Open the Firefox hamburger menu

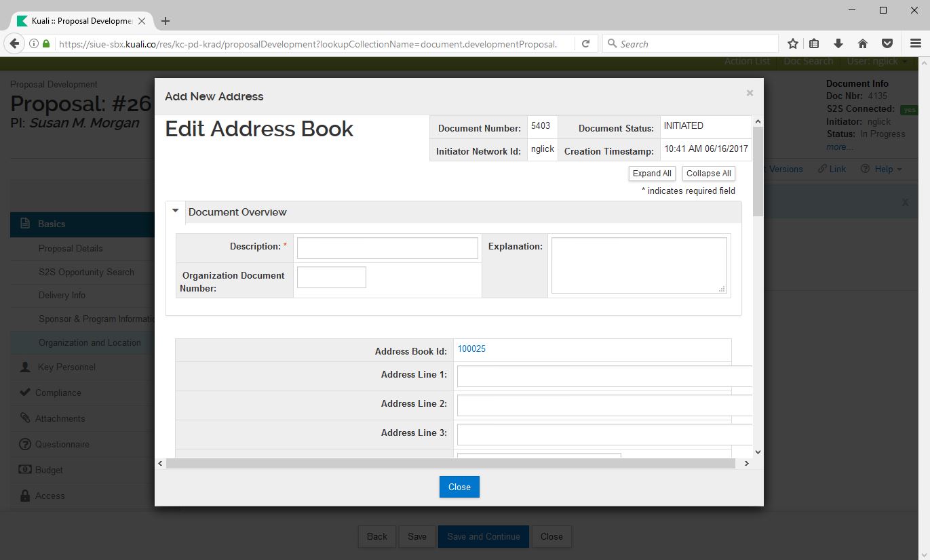[x=915, y=43]
